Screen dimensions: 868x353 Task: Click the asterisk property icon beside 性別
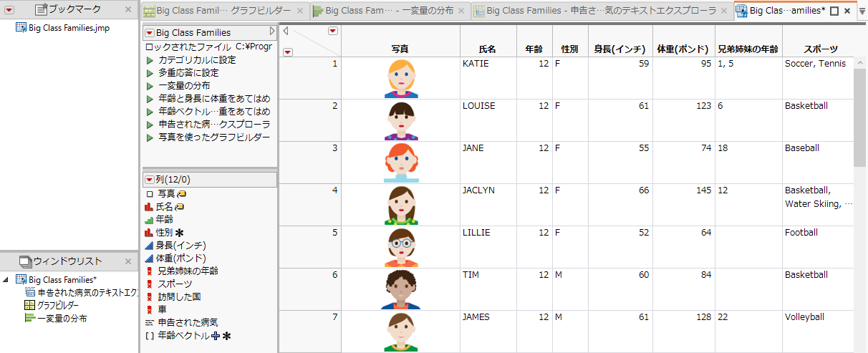pyautogui.click(x=179, y=233)
